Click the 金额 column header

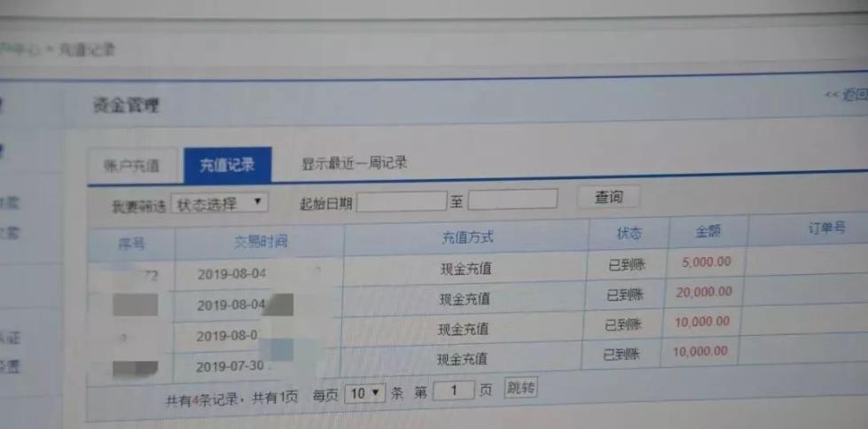[x=708, y=232]
